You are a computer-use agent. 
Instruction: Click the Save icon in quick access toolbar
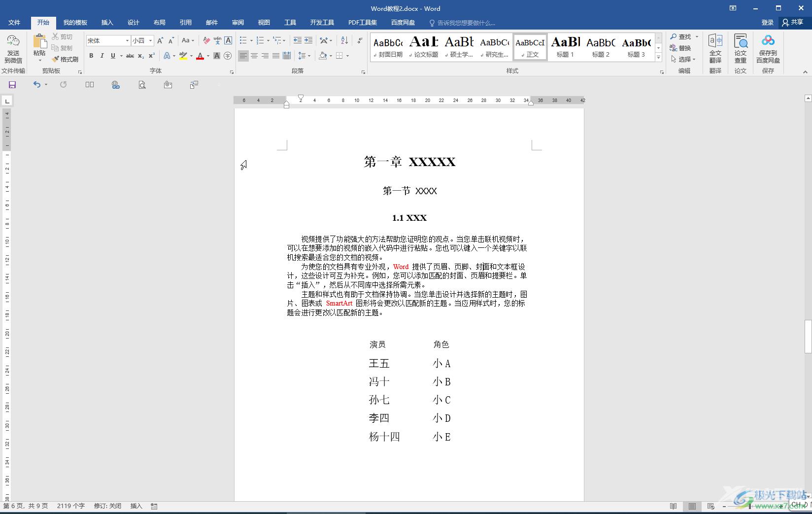(x=12, y=85)
